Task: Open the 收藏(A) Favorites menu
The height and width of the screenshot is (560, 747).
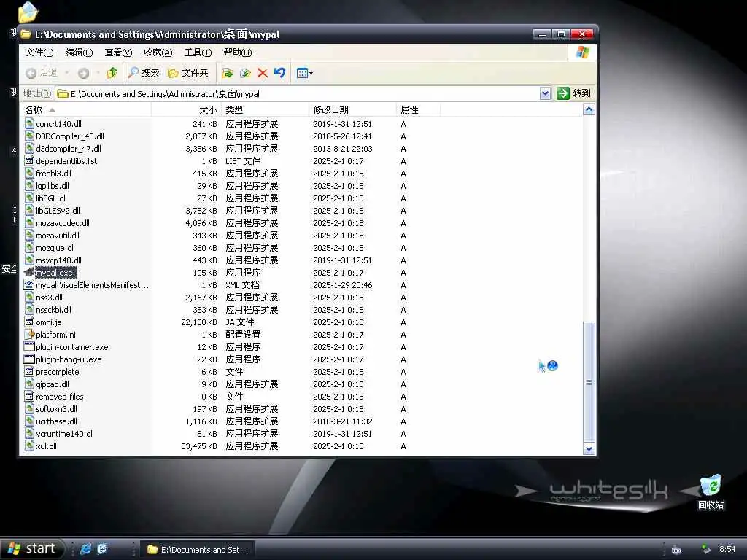Action: pyautogui.click(x=158, y=52)
